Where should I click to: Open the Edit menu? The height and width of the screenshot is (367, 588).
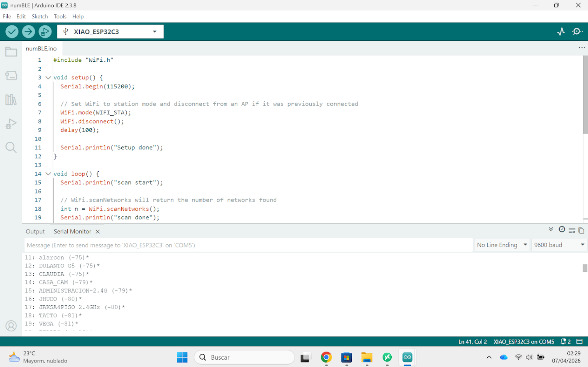[21, 16]
